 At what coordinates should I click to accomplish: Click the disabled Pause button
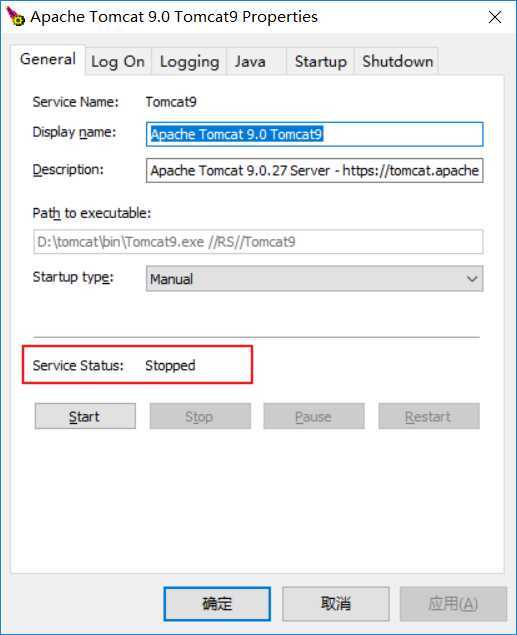click(314, 416)
